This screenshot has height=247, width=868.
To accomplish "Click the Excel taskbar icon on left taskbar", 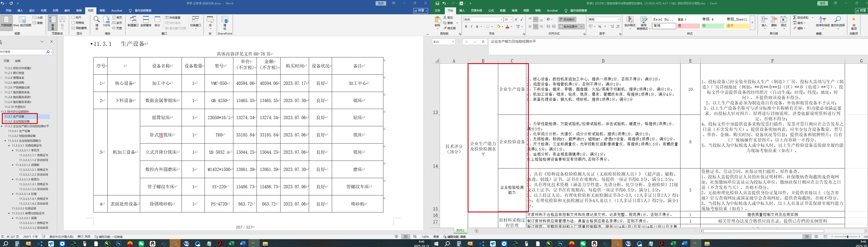I will (x=231, y=244).
